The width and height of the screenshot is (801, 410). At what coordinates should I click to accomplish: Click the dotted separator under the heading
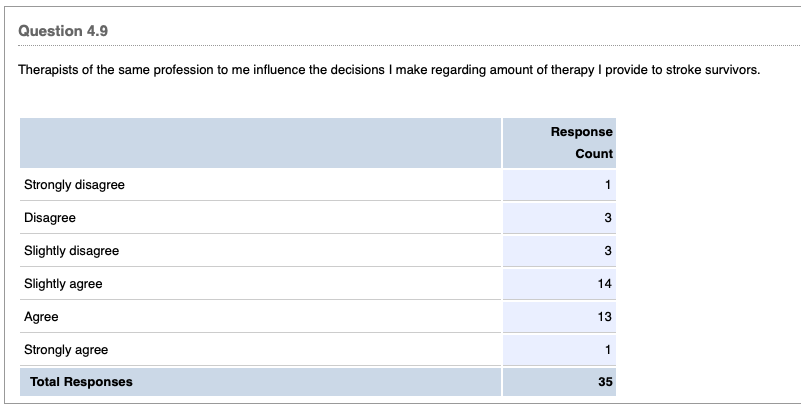(400, 49)
